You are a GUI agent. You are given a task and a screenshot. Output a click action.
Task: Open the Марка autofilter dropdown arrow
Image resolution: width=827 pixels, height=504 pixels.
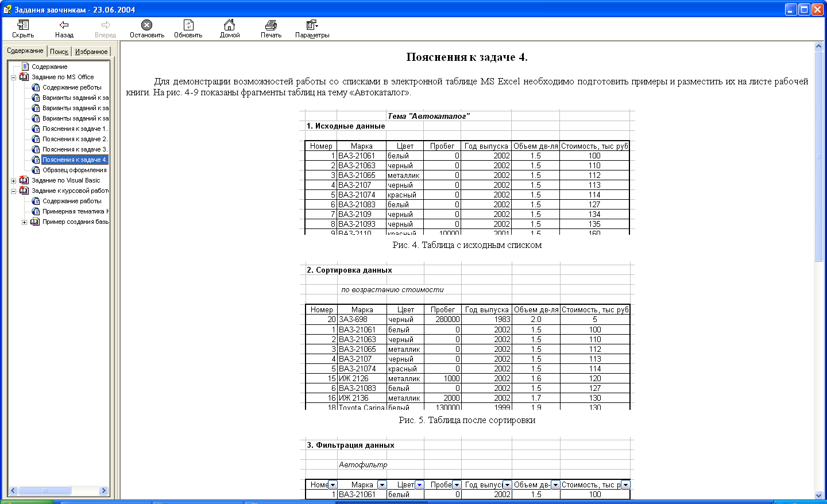point(382,485)
